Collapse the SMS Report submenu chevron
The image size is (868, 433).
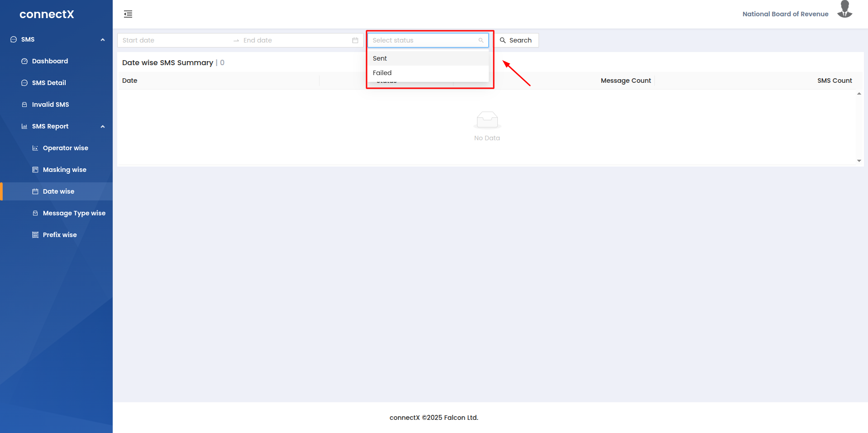pos(103,127)
